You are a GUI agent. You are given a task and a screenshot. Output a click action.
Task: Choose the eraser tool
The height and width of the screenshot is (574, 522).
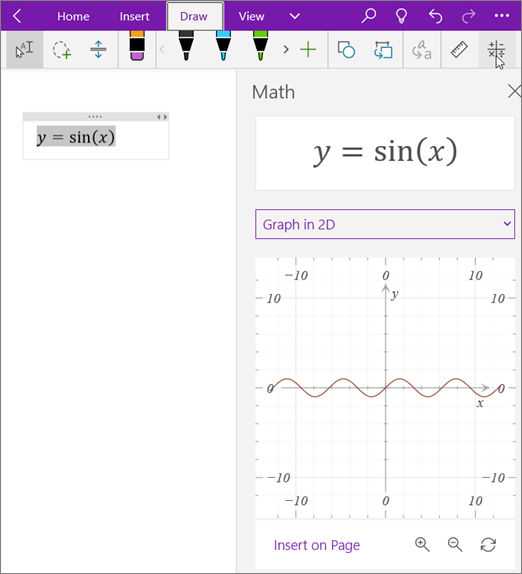(x=137, y=46)
